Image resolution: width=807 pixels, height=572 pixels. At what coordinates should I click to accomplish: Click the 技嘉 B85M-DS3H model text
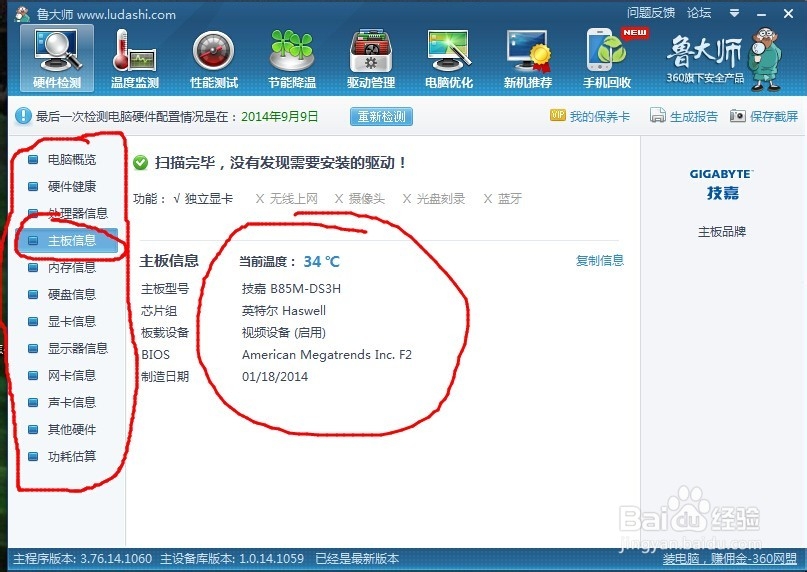click(x=291, y=288)
